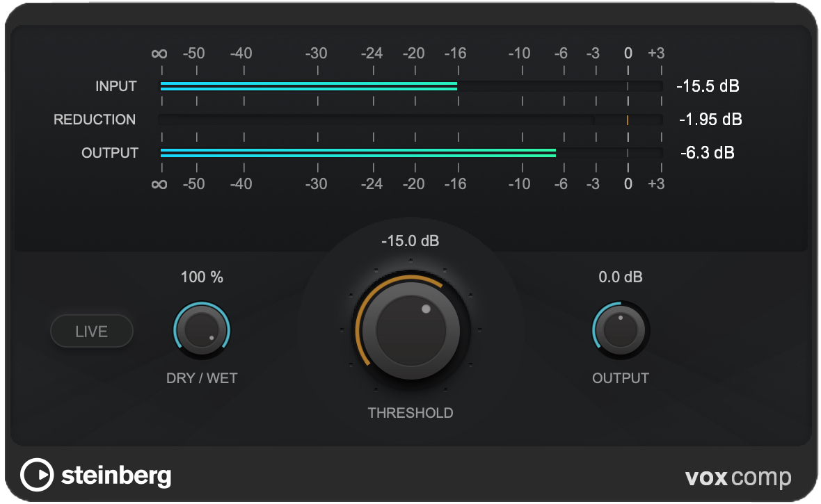Viewport: 821px width, 504px height.
Task: Click the voxcomp plugin name logo
Action: tap(738, 478)
